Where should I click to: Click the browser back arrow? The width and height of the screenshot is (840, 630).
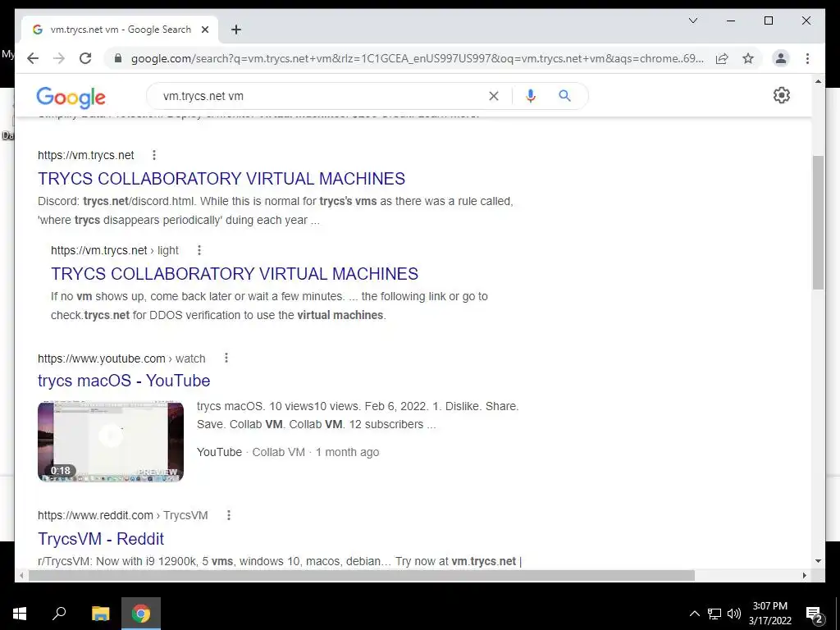click(33, 58)
